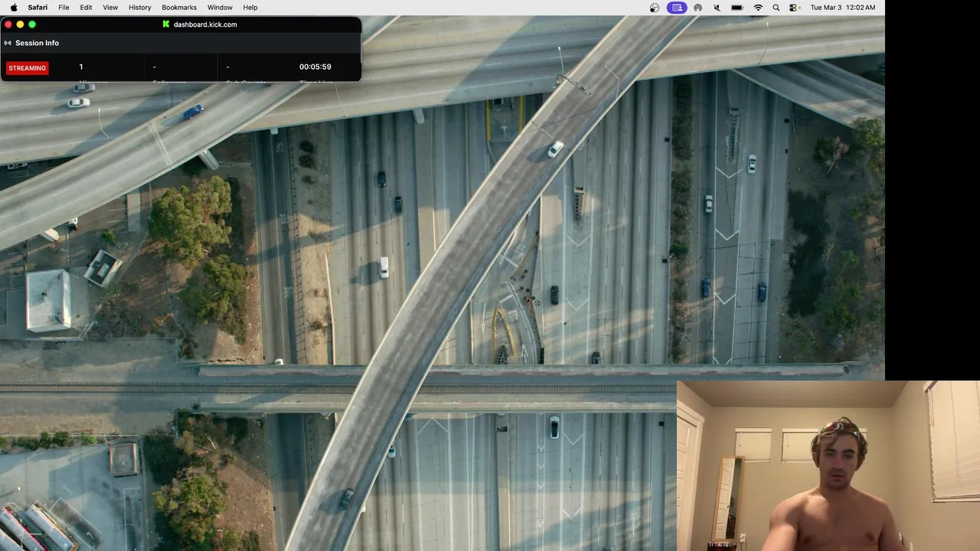Click the Kick logo favicon in title bar
This screenshot has height=551, width=980.
pyautogui.click(x=166, y=24)
